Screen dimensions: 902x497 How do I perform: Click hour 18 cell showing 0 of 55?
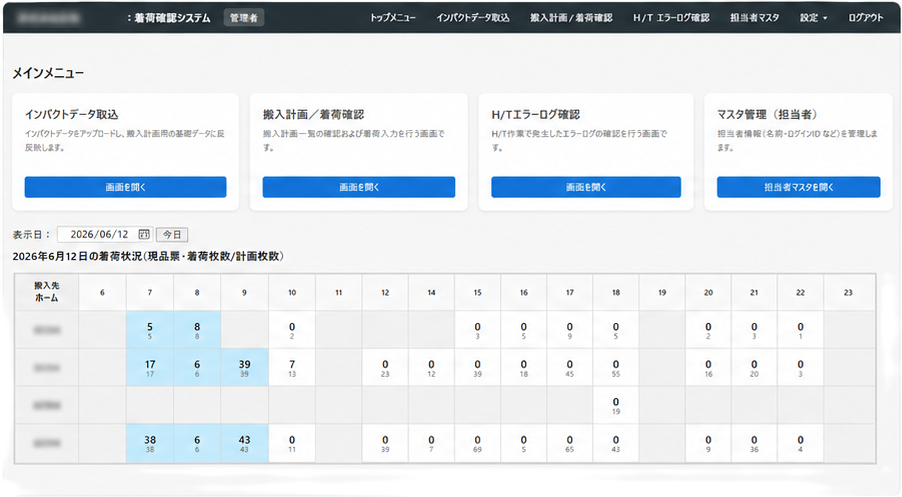click(x=616, y=367)
